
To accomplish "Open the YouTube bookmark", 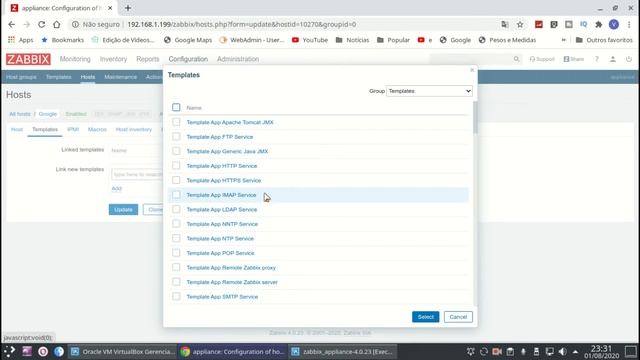I will (x=310, y=40).
